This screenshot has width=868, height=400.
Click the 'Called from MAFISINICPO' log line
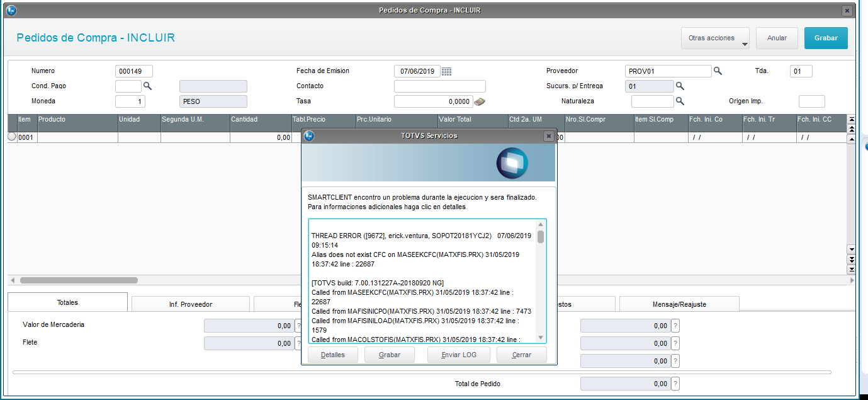tap(421, 311)
